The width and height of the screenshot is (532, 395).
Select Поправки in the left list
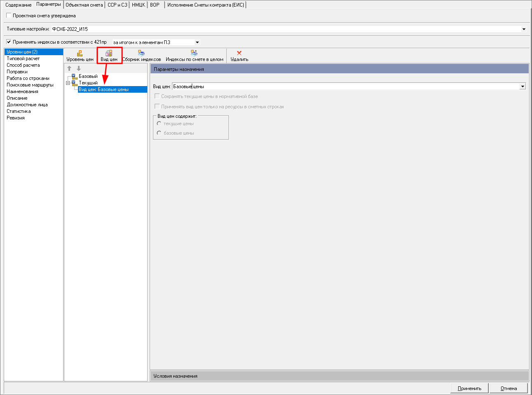17,72
